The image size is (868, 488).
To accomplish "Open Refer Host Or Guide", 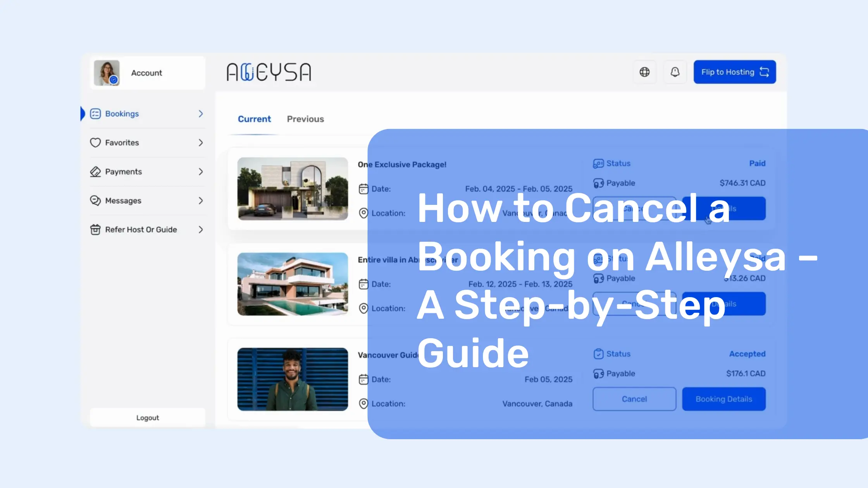I will (147, 230).
